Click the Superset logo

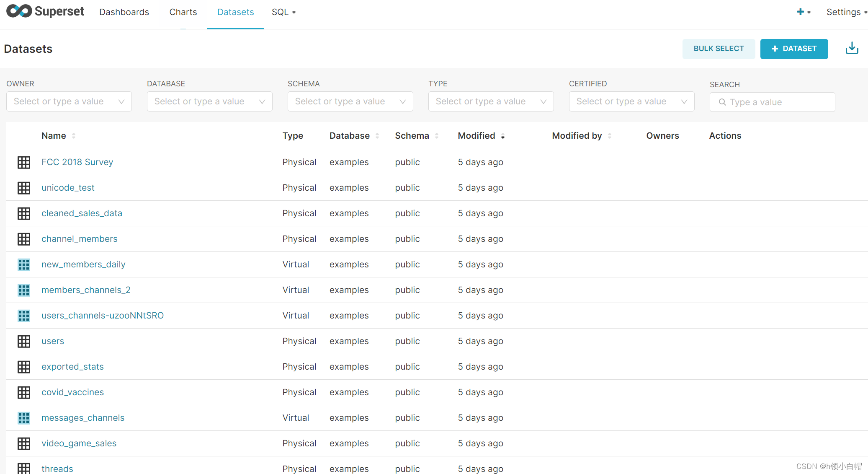coord(45,11)
